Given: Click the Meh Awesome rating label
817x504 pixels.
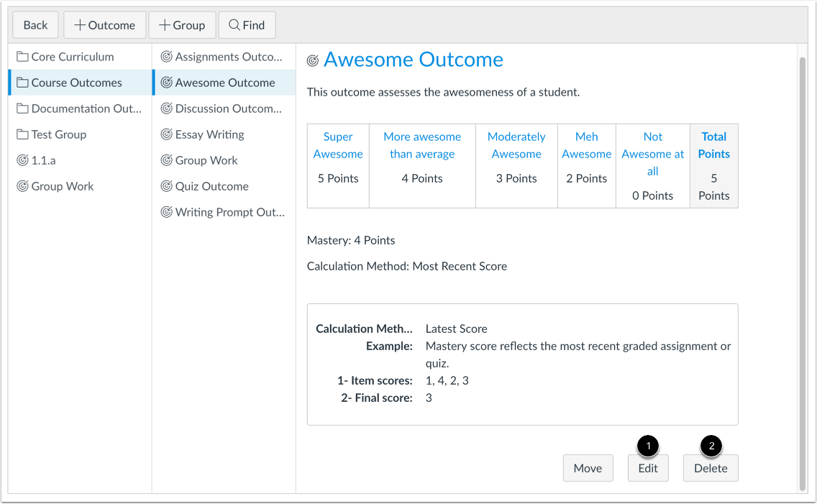Looking at the screenshot, I should (587, 145).
